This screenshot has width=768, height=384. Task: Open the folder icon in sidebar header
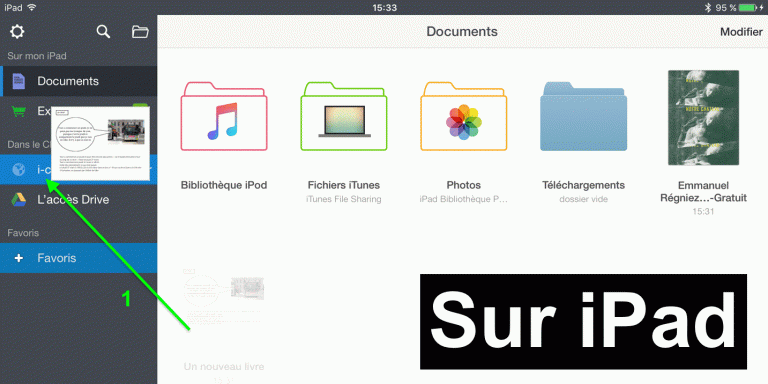coord(141,32)
